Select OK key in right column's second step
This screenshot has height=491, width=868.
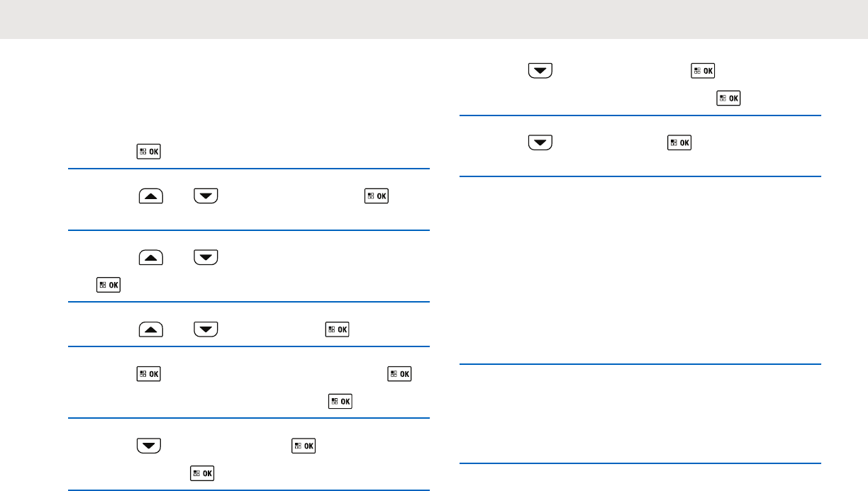679,143
